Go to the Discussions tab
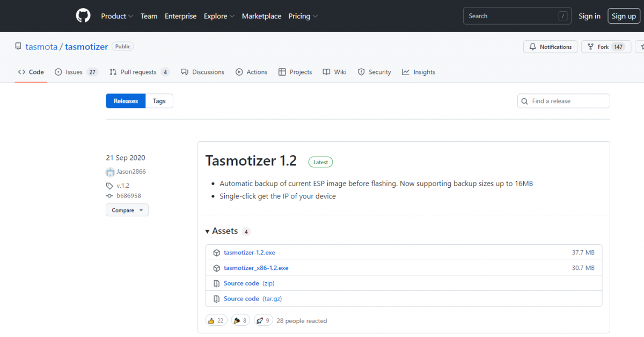The height and width of the screenshot is (337, 644). 202,72
